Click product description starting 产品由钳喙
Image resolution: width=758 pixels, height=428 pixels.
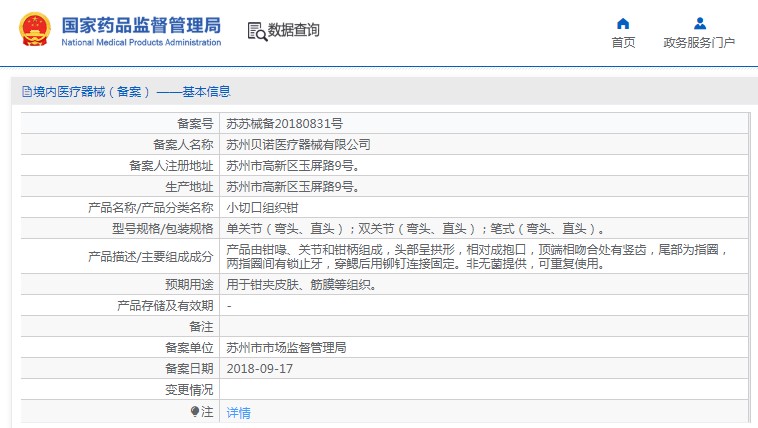(478, 256)
